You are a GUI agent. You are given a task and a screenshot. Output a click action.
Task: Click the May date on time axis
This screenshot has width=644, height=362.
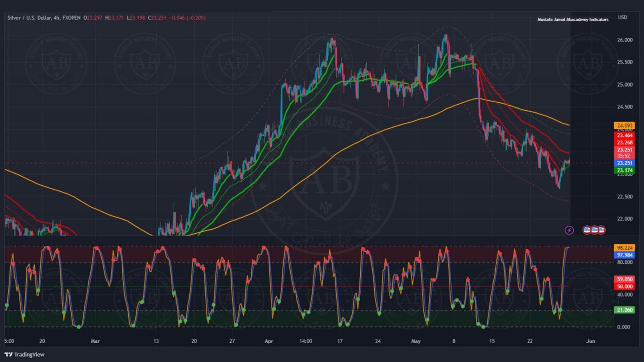(416, 341)
